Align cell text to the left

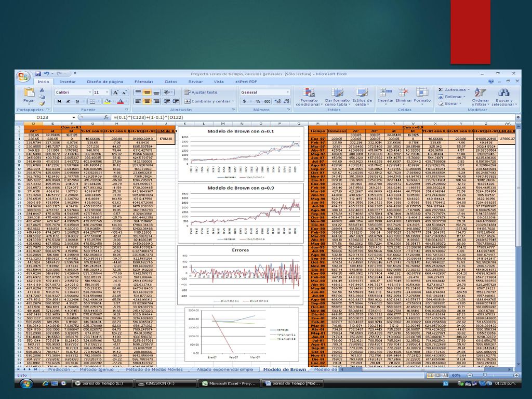(x=138, y=101)
